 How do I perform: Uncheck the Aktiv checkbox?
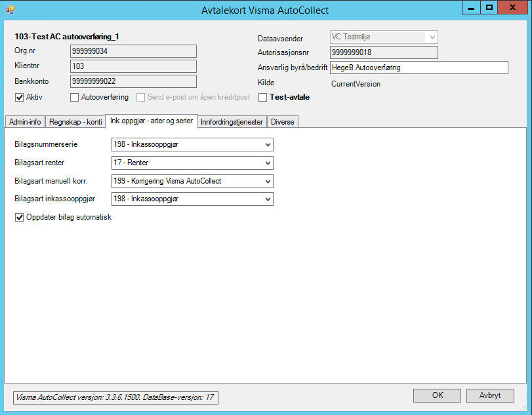point(19,98)
